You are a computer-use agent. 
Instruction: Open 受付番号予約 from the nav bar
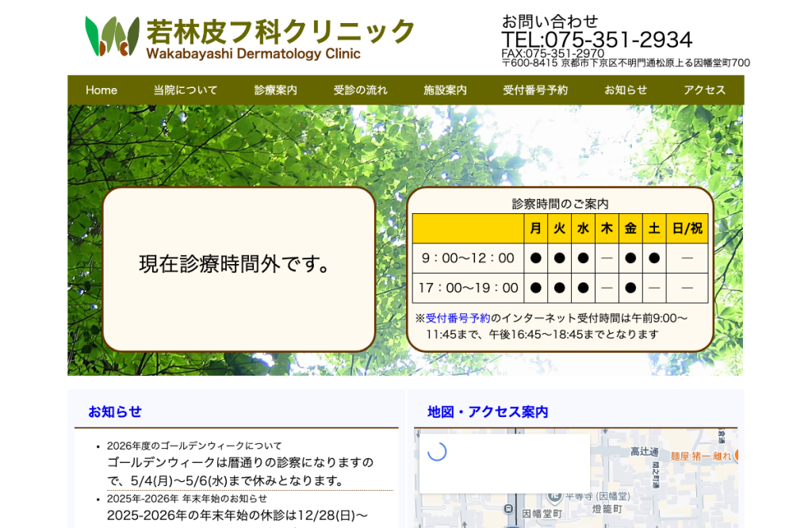535,90
